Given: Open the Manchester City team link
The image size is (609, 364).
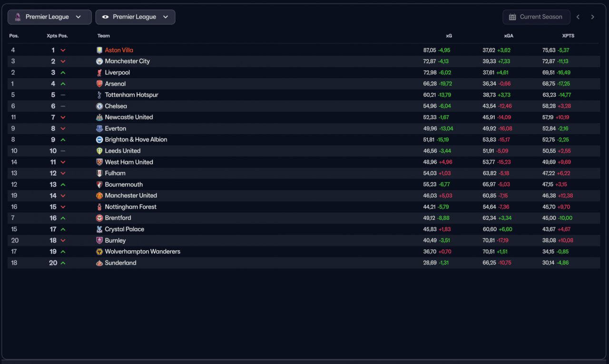Looking at the screenshot, I should point(128,61).
